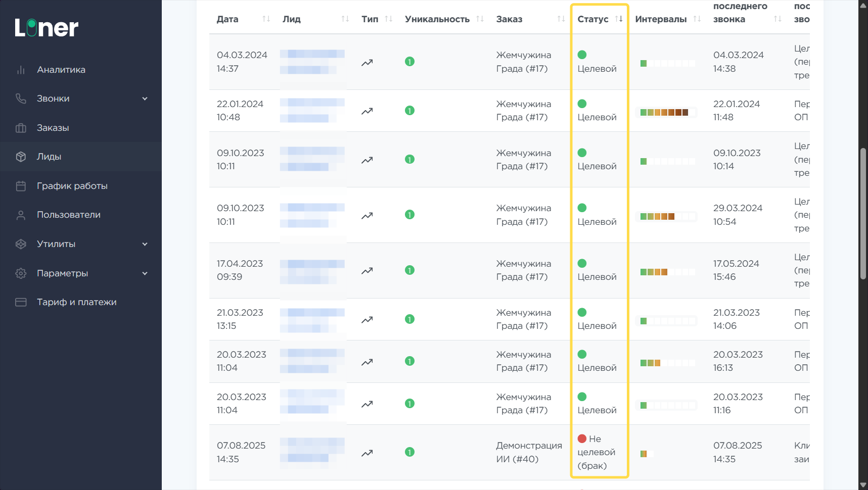
Task: Click the person icon for Пользователи
Action: click(21, 215)
